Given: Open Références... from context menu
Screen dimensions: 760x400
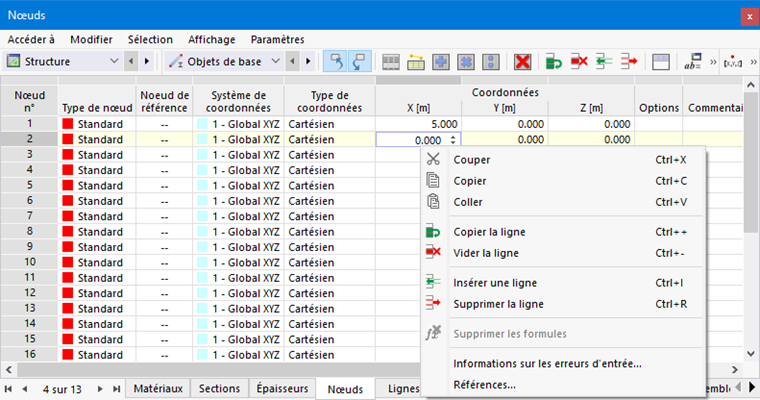Looking at the screenshot, I should click(563, 385).
